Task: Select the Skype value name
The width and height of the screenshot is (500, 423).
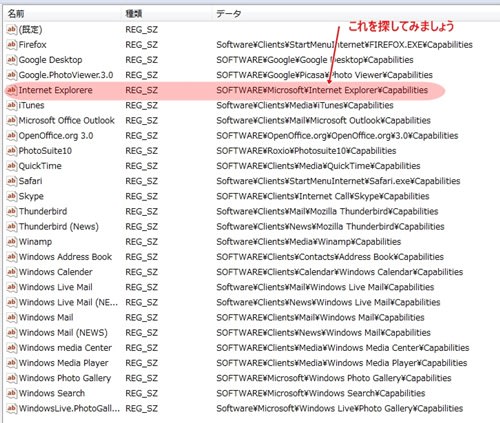Action: point(31,196)
